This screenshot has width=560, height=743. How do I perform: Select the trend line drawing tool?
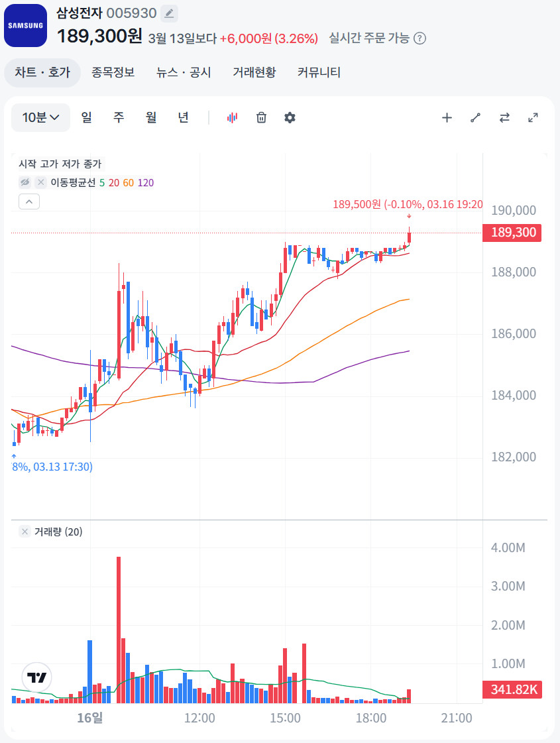[x=475, y=118]
